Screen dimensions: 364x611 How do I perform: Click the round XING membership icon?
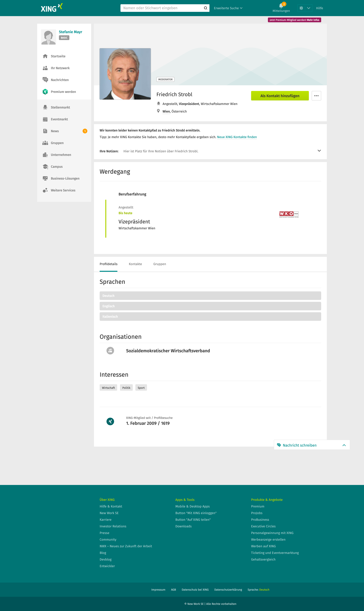(110, 421)
